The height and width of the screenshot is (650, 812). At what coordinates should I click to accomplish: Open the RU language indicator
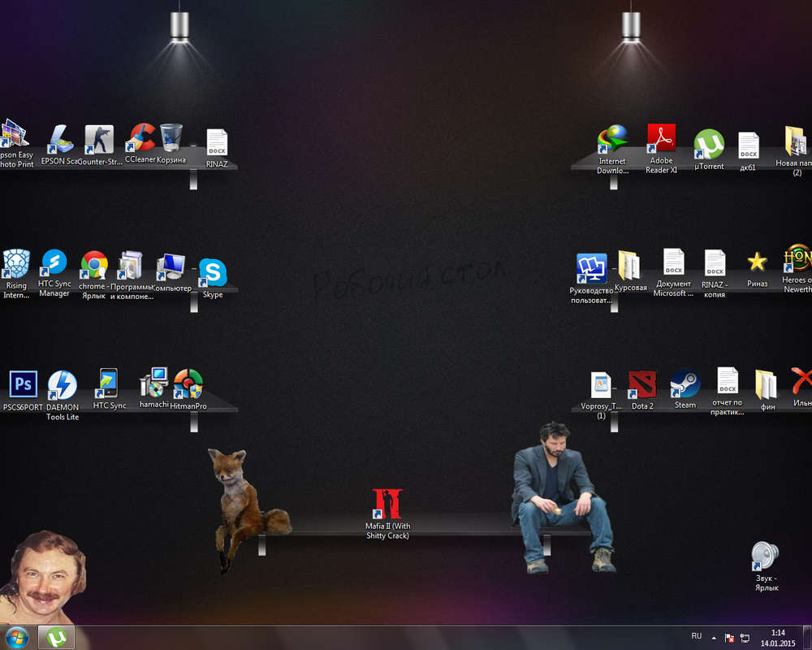pos(697,636)
